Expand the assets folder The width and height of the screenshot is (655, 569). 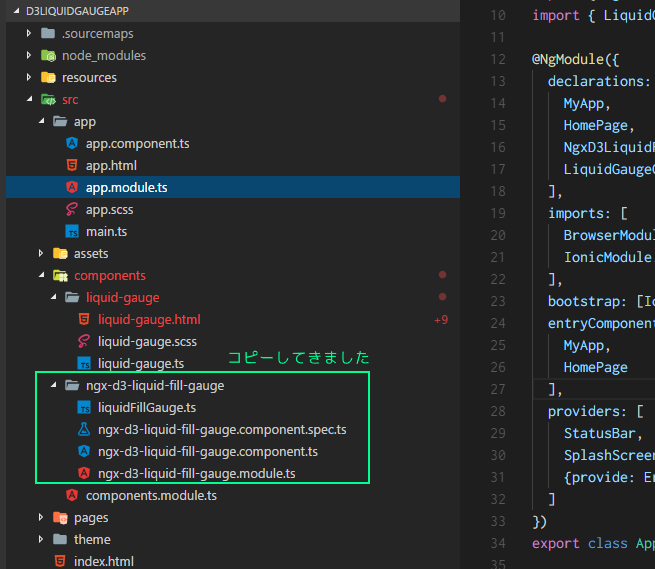click(x=41, y=253)
